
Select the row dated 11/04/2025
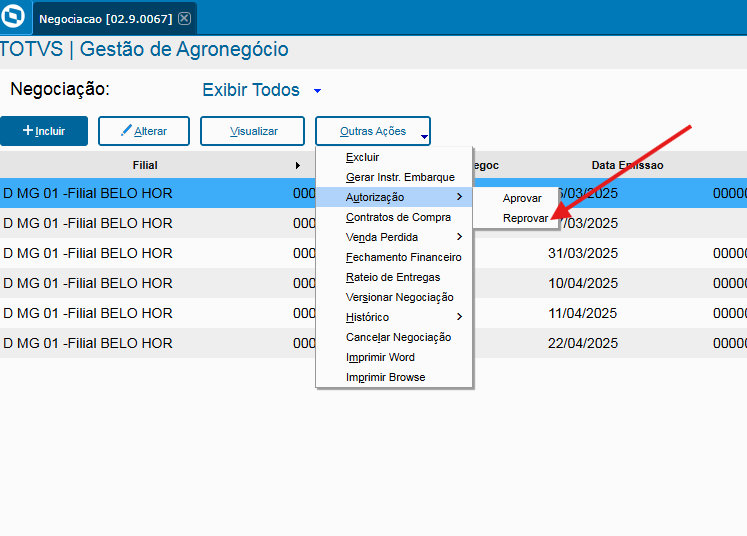click(x=374, y=313)
